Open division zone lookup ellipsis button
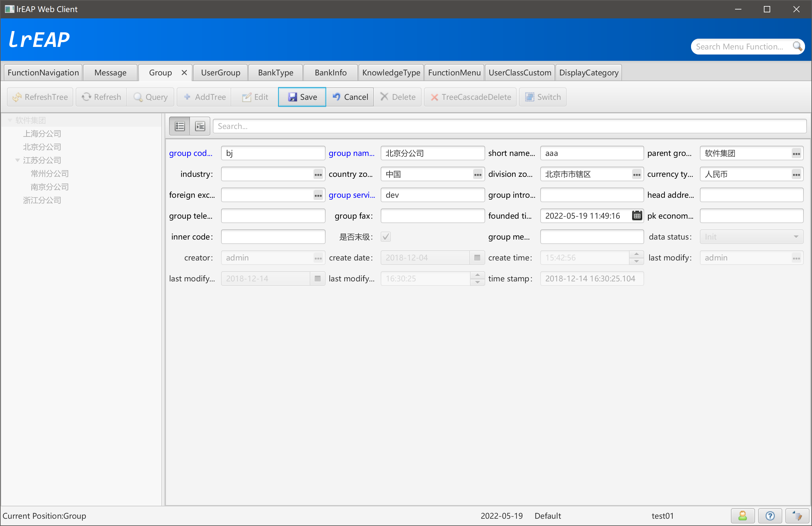The image size is (812, 526). pos(637,174)
